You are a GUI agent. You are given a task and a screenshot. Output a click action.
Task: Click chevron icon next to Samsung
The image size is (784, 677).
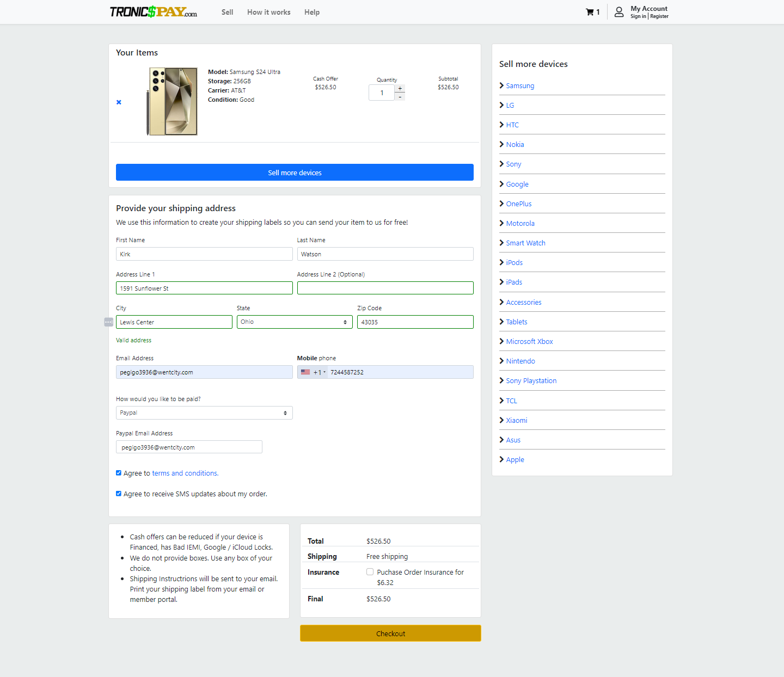click(501, 85)
